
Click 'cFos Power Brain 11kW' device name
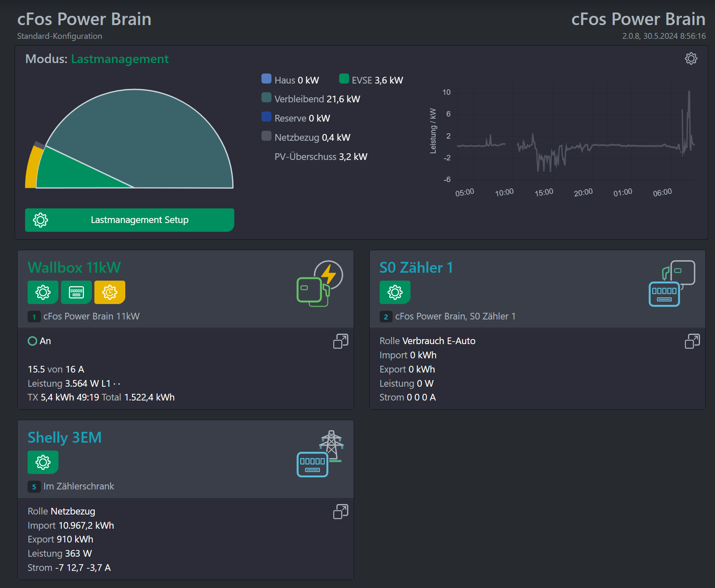pos(91,316)
